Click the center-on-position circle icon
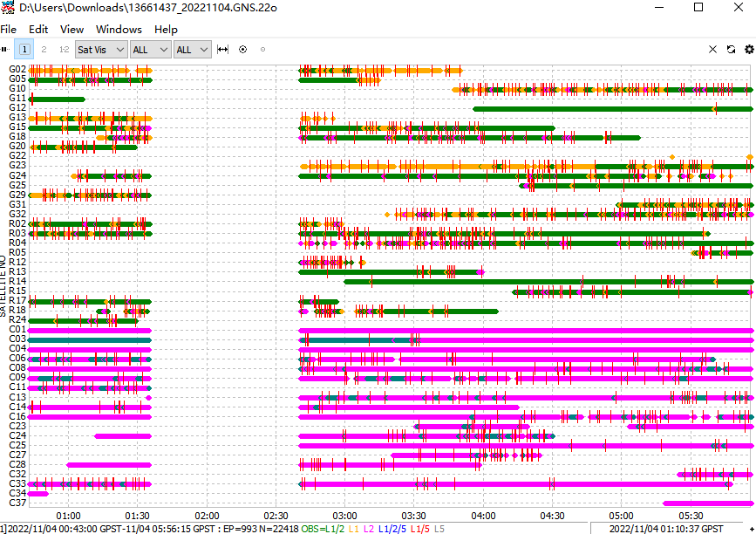The image size is (756, 534). coord(242,50)
